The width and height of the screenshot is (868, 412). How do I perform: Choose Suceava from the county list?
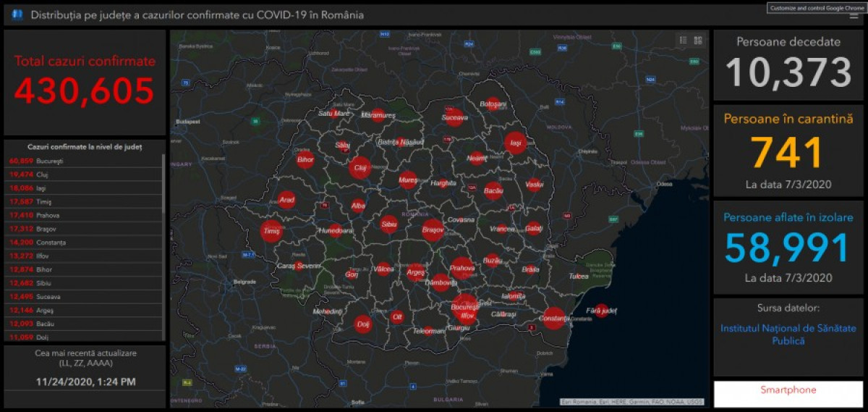pos(83,297)
